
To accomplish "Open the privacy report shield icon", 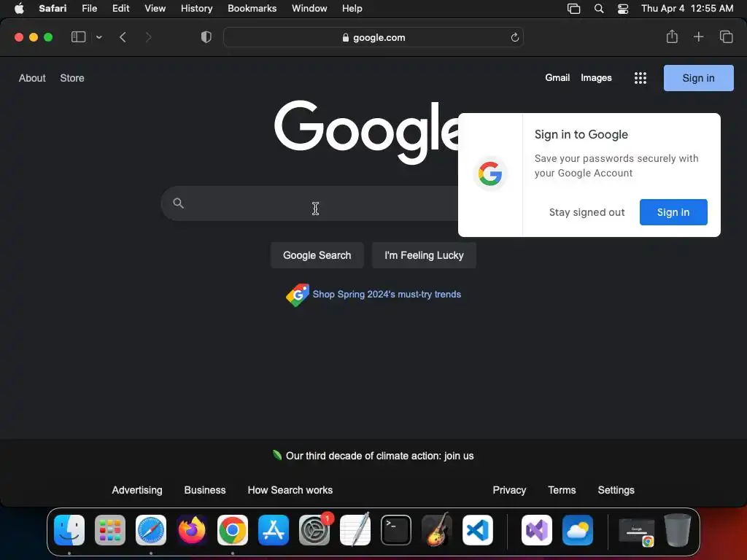I will point(206,37).
